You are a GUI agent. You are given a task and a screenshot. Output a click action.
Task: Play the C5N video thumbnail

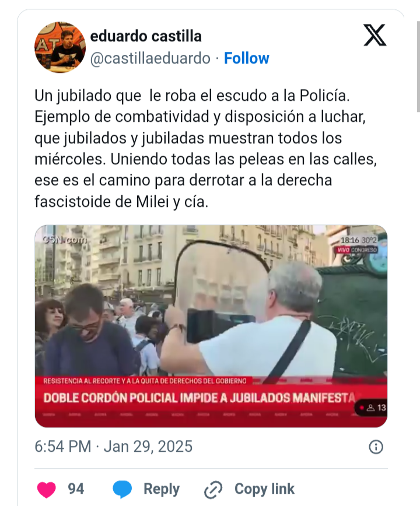[211, 326]
